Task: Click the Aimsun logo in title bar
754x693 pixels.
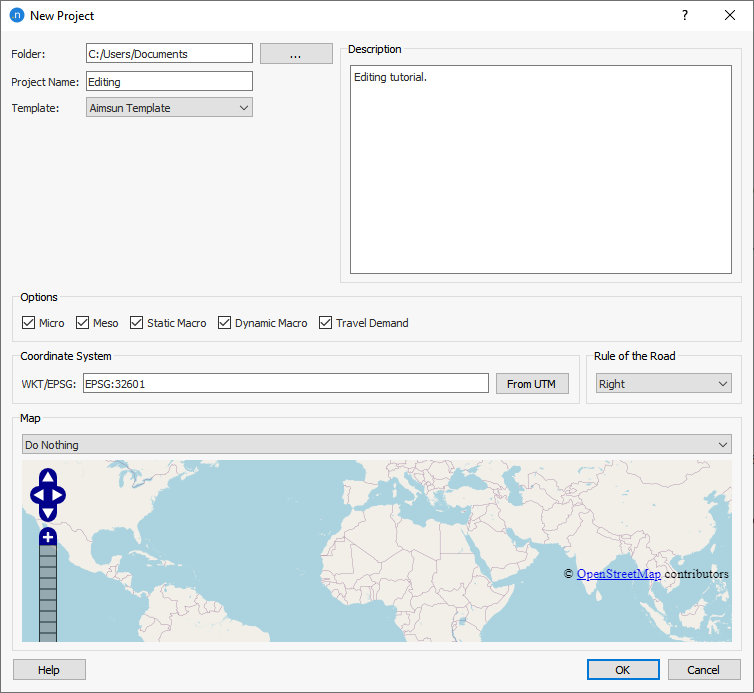Action: pos(16,16)
